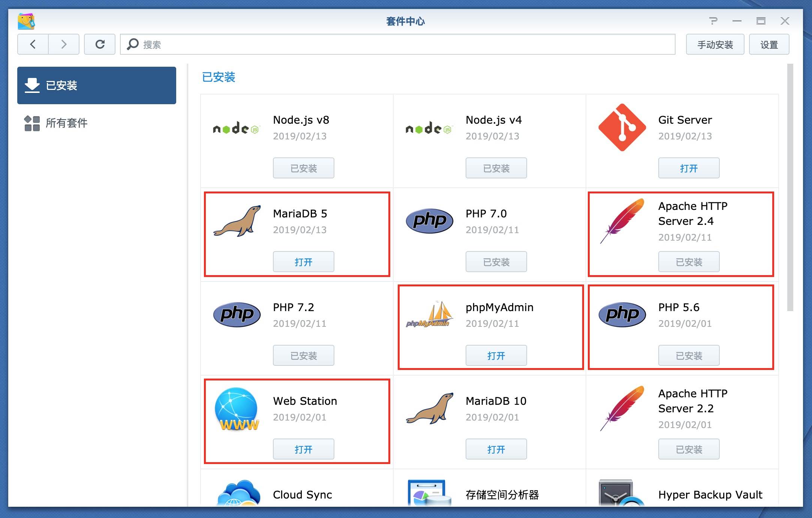
Task: Select the 存储空间分析器 package title
Action: (x=502, y=495)
